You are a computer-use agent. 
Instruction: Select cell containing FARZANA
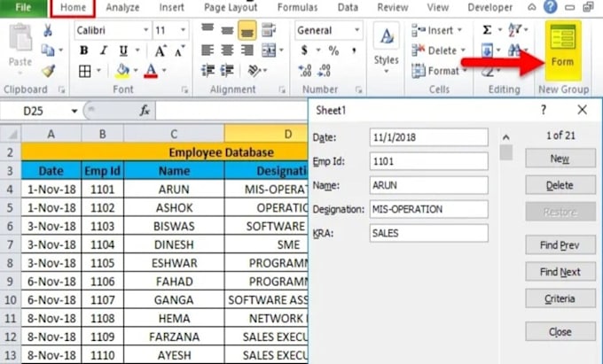tap(174, 337)
